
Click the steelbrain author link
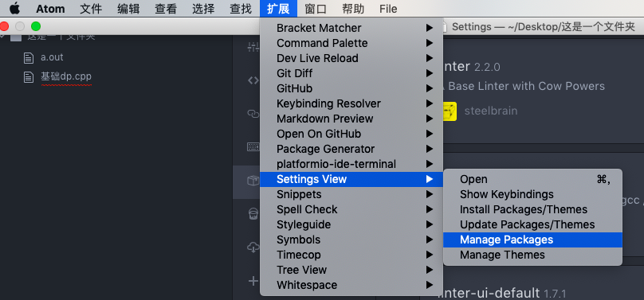click(490, 111)
